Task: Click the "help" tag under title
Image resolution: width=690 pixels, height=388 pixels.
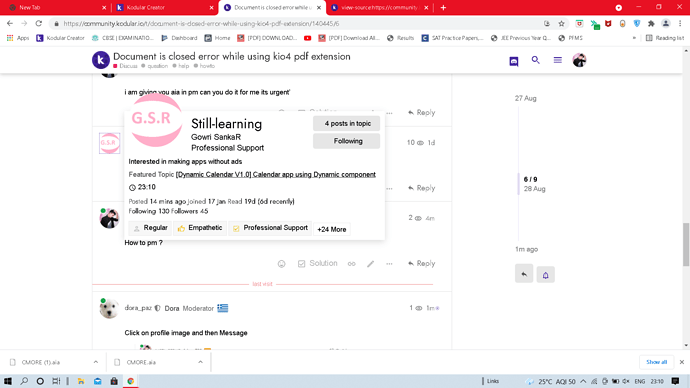Action: [x=181, y=66]
